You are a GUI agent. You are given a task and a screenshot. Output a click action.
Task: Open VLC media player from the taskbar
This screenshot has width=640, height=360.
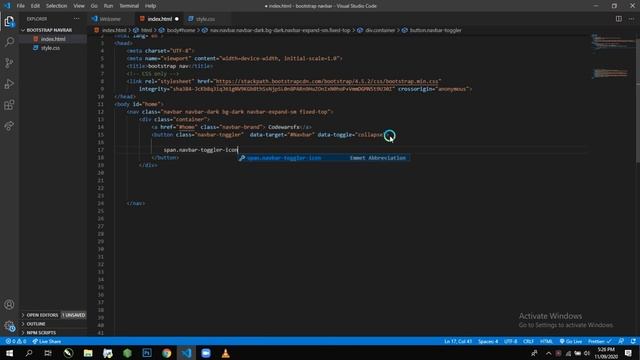225,353
